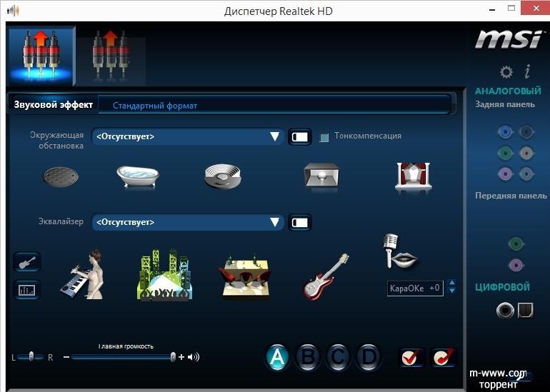Apply the rock electric guitar equalizer preset
Screen dimensions: 550x392
pos(325,276)
